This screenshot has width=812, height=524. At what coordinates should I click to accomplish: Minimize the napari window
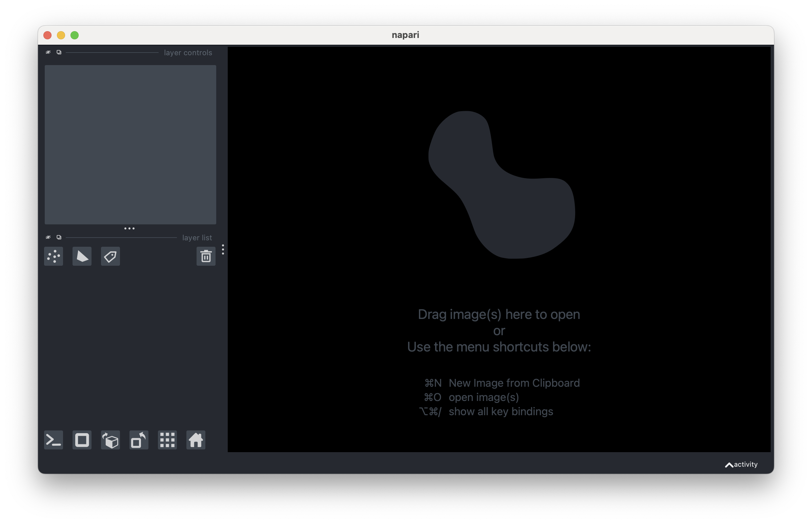(61, 35)
